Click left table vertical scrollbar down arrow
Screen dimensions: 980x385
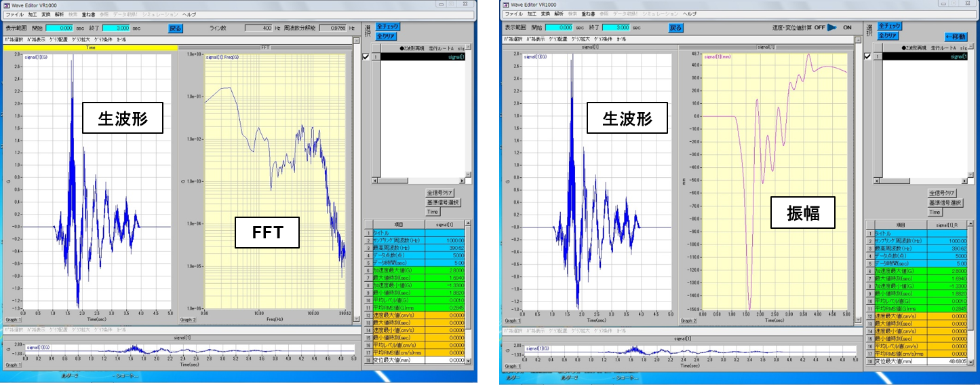pyautogui.click(x=469, y=360)
